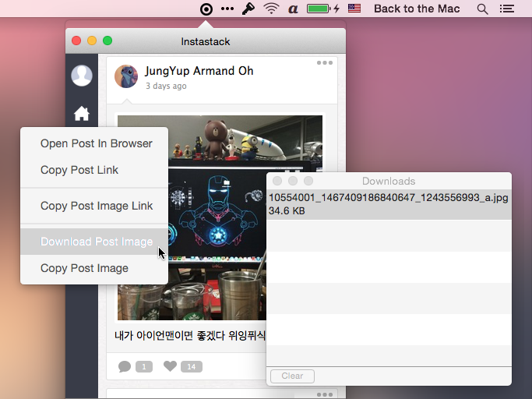The width and height of the screenshot is (532, 399).
Task: Click the comment count 1 badge
Action: pos(144,367)
